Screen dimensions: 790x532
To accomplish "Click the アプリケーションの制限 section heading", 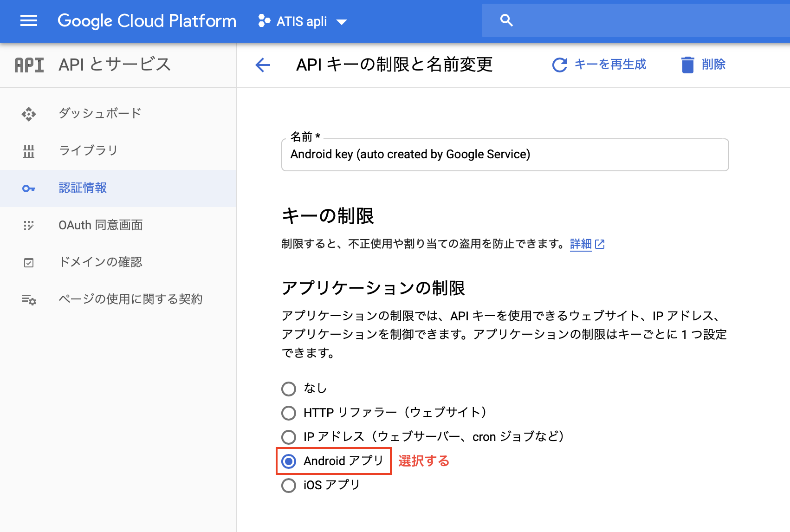I will click(373, 288).
